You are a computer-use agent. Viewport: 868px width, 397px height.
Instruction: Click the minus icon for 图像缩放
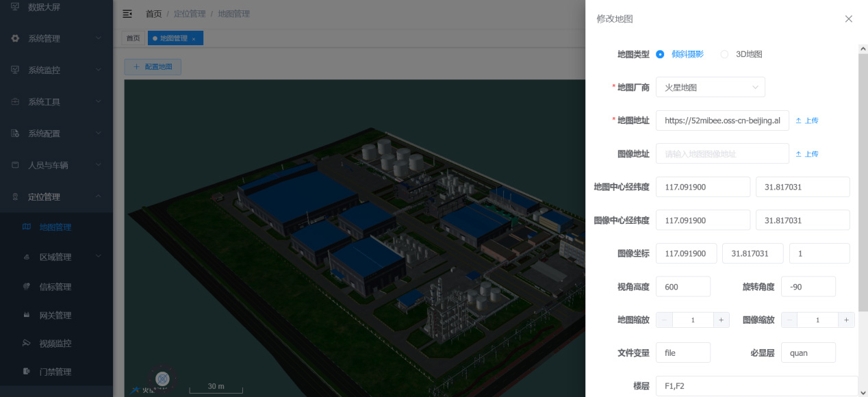tap(789, 320)
